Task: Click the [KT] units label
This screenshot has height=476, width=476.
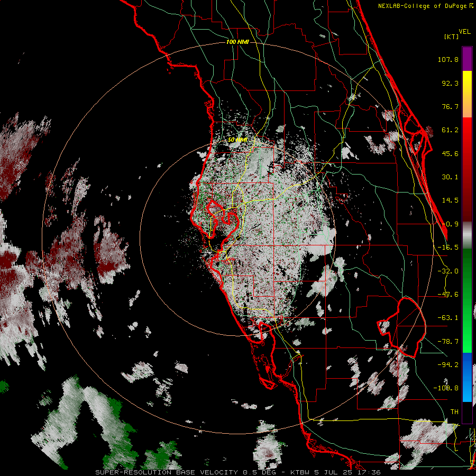Action: tap(452, 36)
